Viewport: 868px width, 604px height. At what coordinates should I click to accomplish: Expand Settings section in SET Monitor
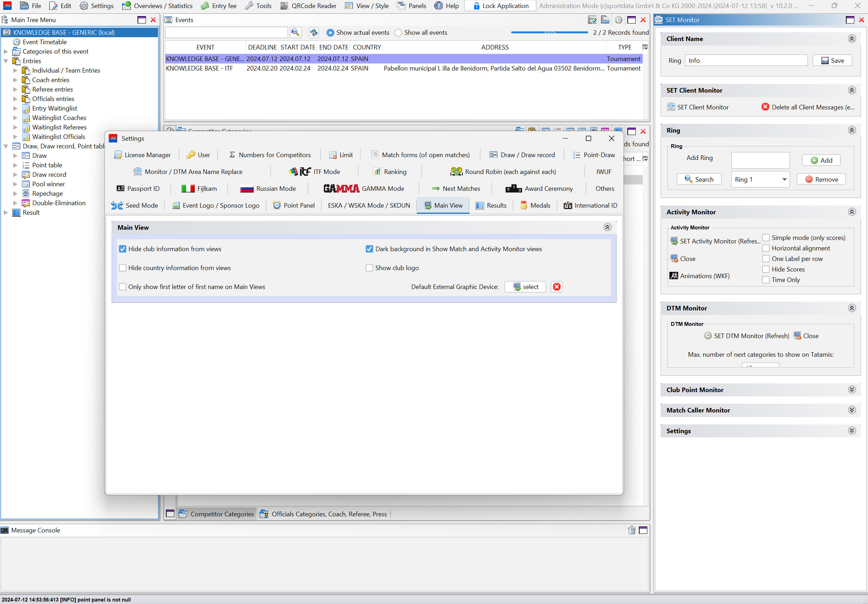click(852, 430)
